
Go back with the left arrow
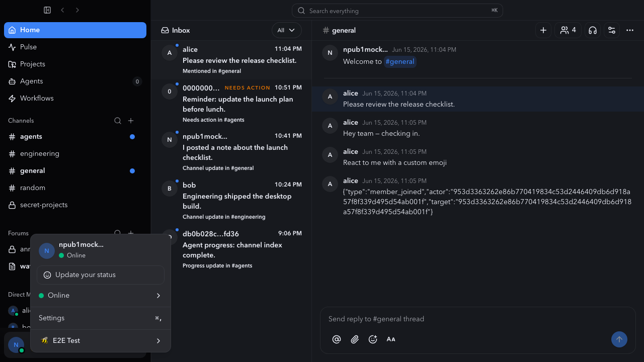coord(62,10)
